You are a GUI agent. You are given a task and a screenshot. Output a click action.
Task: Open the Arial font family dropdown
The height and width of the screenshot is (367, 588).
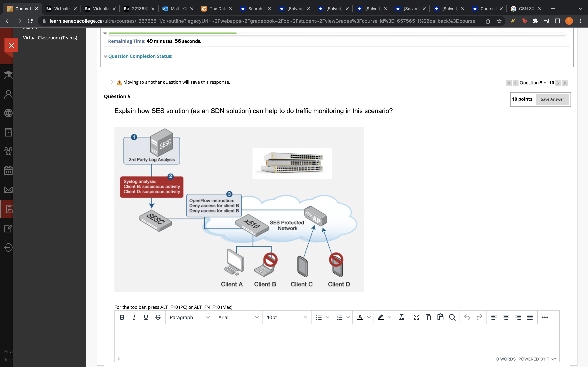click(238, 317)
